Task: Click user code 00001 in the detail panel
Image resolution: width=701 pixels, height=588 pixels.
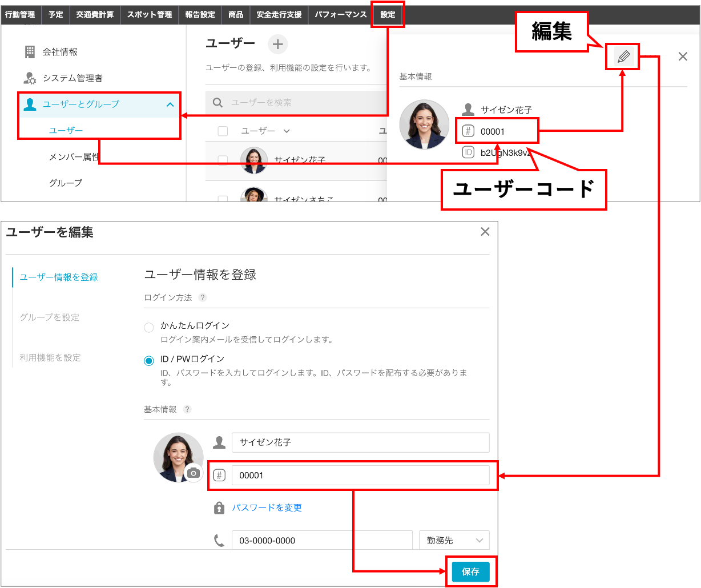Action: pyautogui.click(x=493, y=132)
